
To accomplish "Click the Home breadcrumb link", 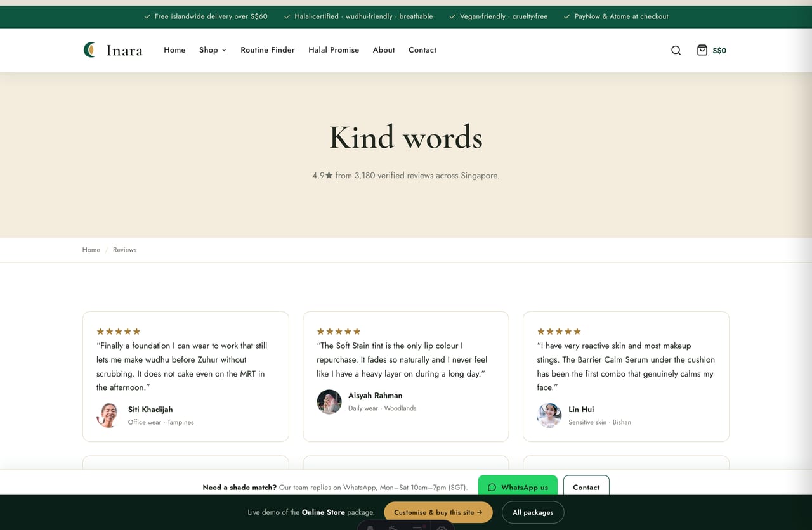I will [x=91, y=250].
